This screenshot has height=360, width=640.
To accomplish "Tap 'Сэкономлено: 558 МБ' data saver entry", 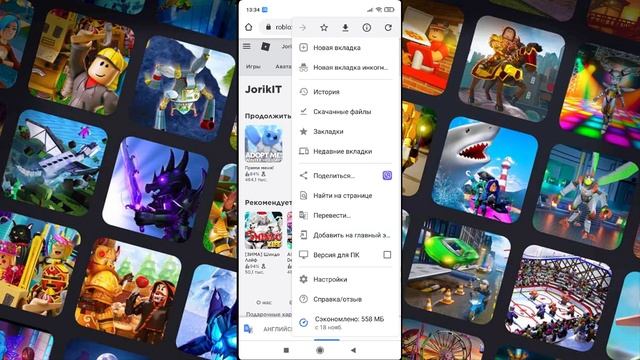I will point(346,322).
